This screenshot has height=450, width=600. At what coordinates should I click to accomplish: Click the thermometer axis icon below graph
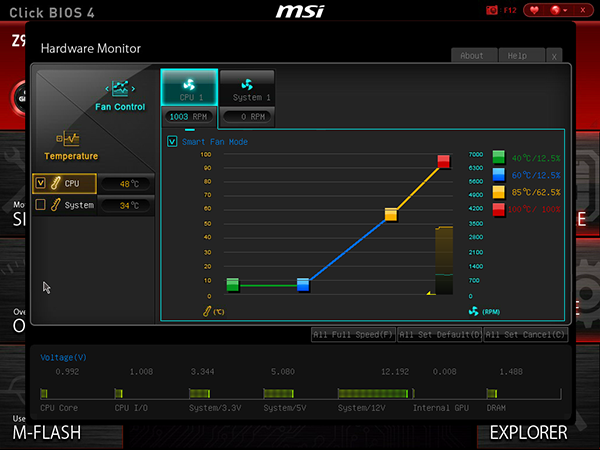point(207,311)
